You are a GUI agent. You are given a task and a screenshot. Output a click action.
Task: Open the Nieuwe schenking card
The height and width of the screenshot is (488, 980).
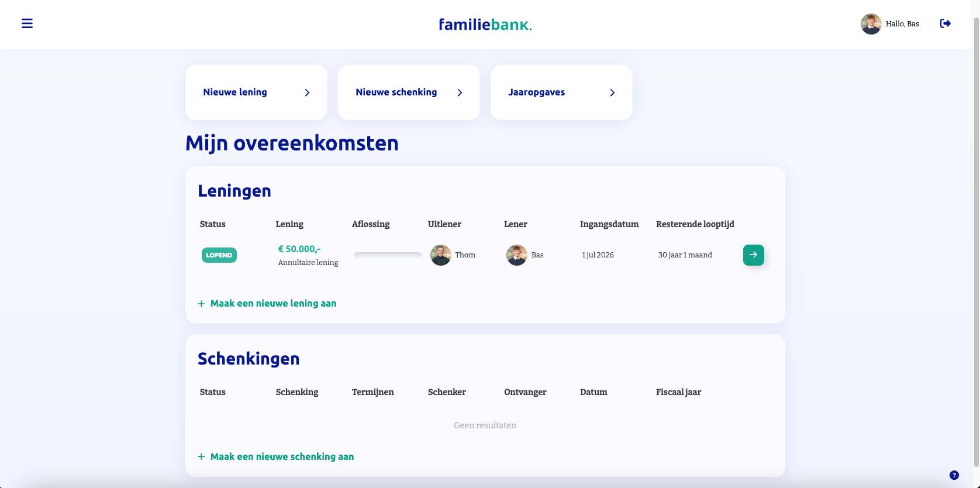click(x=409, y=92)
